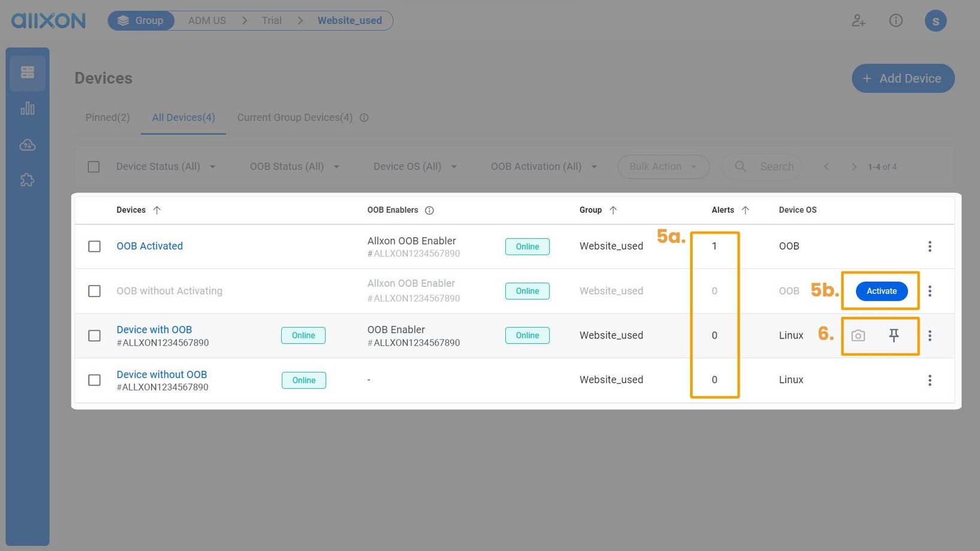Image resolution: width=980 pixels, height=551 pixels.
Task: Sort devices by the Alerts column arrow
Action: coord(746,210)
